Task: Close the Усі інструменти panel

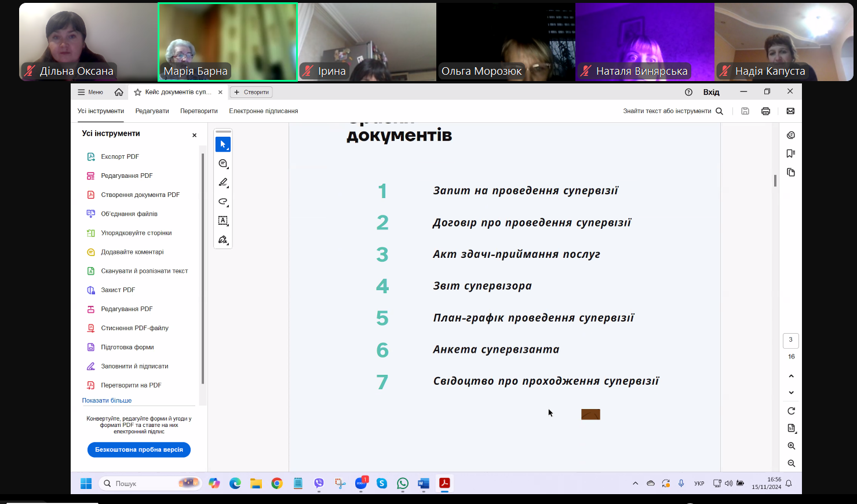Action: [x=194, y=135]
